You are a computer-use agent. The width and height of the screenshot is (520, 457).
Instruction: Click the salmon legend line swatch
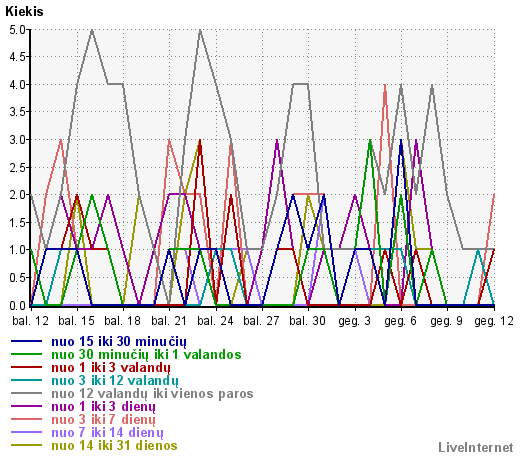(x=27, y=419)
